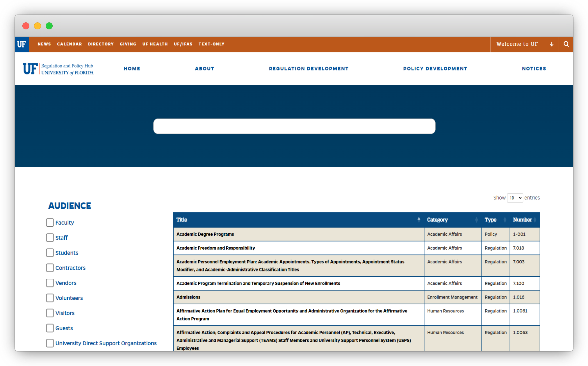Open the Show entries count dropdown
The image size is (588, 366).
(x=514, y=198)
